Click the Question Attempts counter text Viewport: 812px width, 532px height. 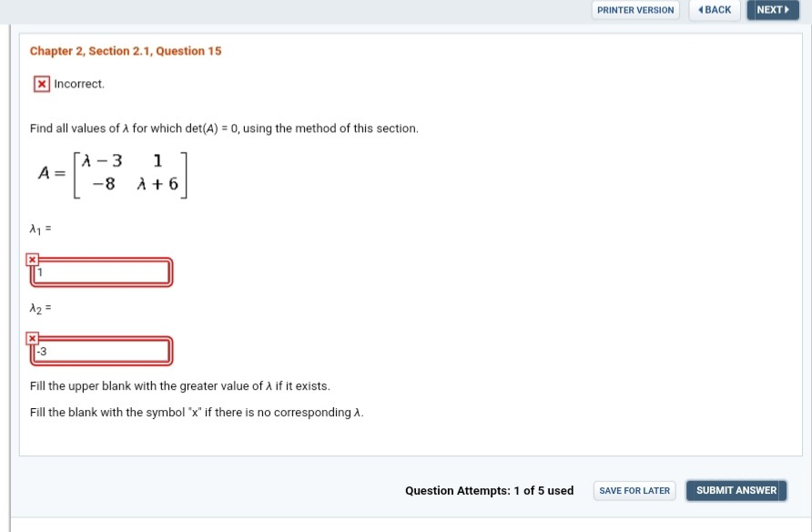pos(489,490)
